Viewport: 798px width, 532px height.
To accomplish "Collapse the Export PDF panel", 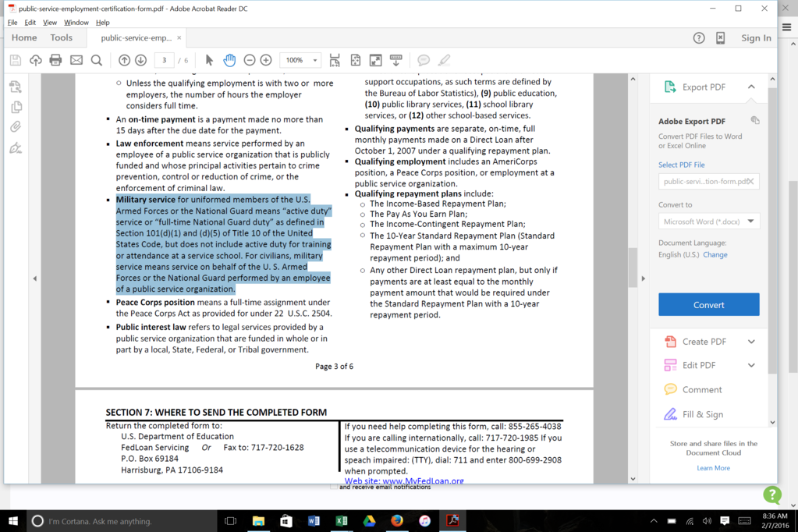I will tap(751, 87).
